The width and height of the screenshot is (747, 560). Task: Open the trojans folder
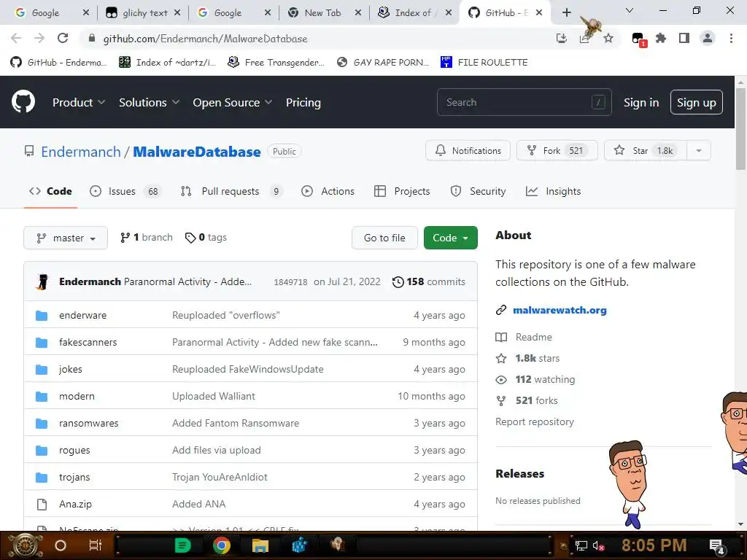pyautogui.click(x=74, y=477)
